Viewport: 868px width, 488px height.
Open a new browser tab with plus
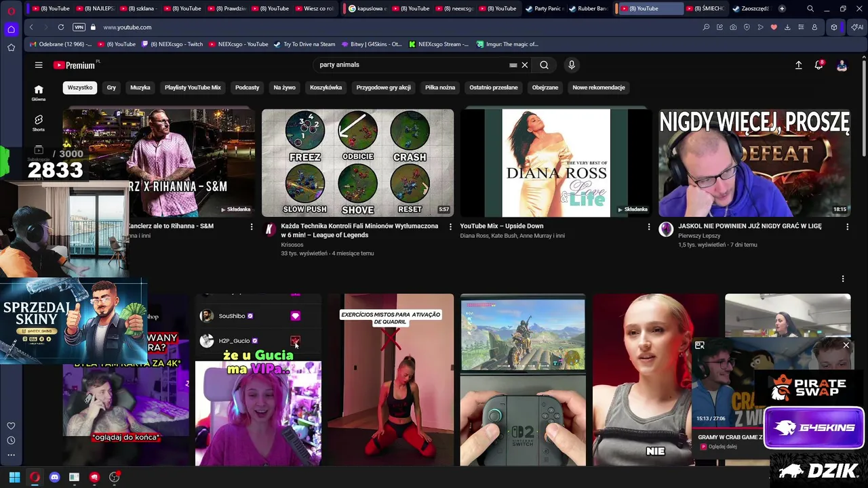pyautogui.click(x=782, y=9)
